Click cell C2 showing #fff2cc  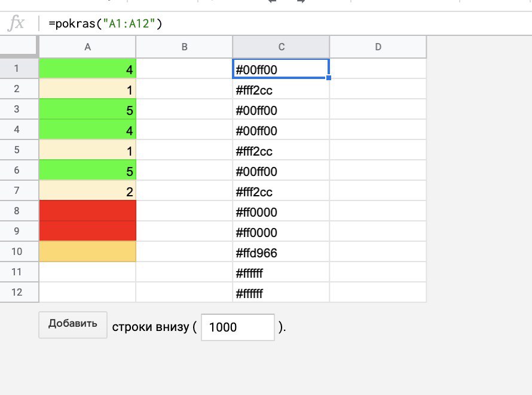[x=281, y=89]
